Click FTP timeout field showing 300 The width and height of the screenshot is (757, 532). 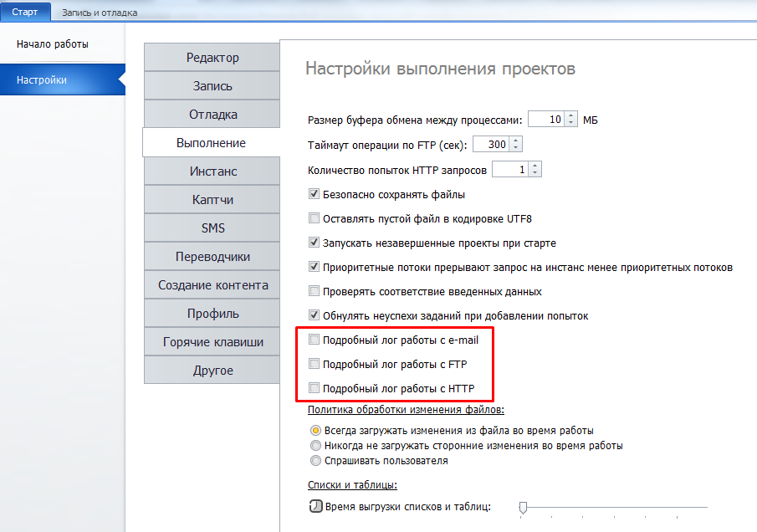(492, 145)
